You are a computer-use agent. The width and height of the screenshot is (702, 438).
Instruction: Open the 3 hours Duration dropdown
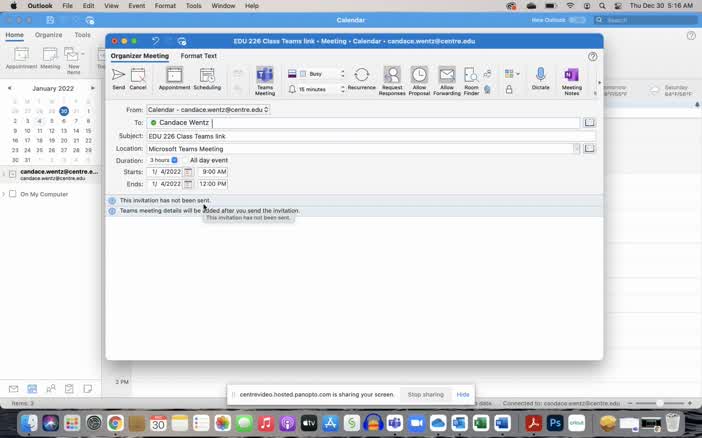point(163,160)
